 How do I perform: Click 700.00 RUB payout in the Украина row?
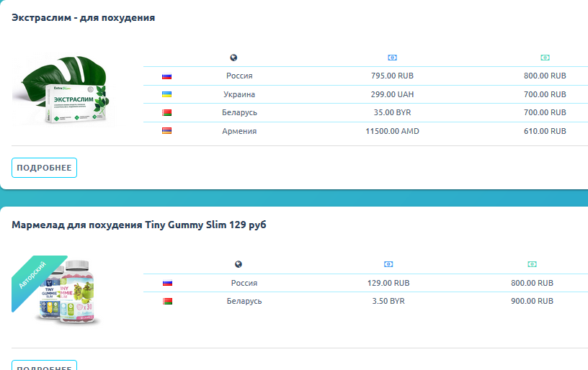point(545,94)
